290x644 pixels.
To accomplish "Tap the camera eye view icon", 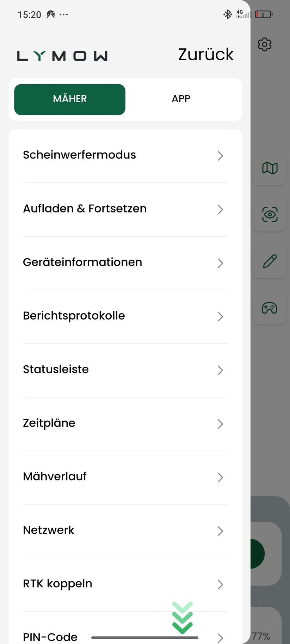I will pos(270,215).
